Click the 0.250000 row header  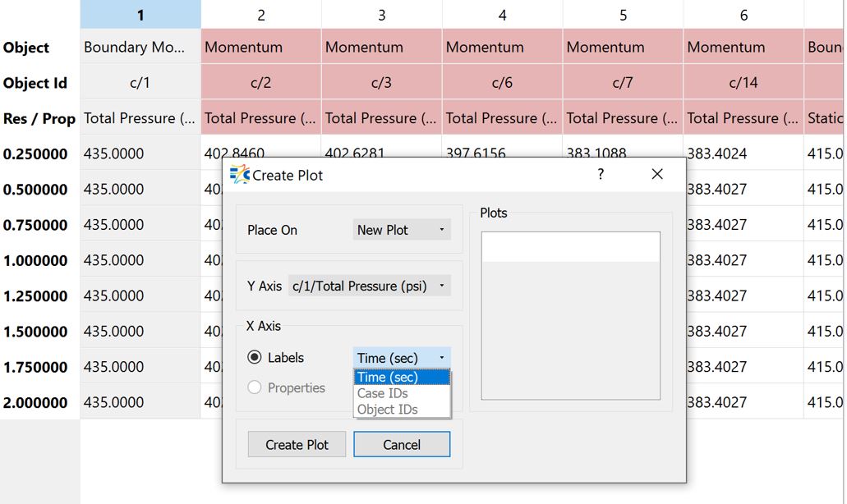click(x=36, y=153)
